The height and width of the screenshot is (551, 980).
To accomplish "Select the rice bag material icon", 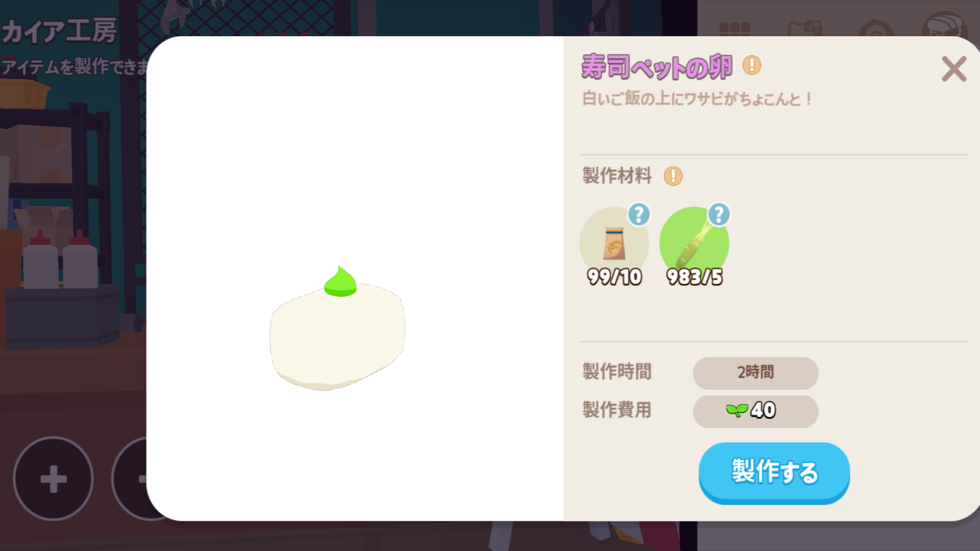I will [x=614, y=243].
